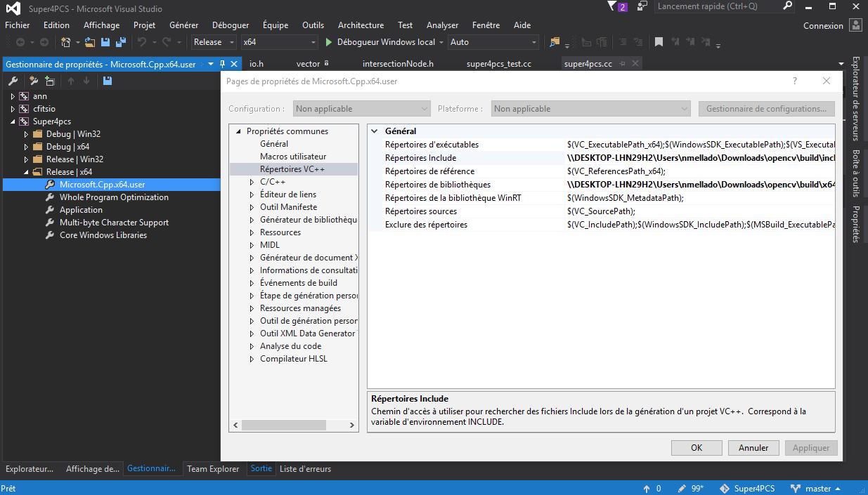The image size is (868, 495).
Task: Click the Super4PCS repository in status bar
Action: [x=748, y=488]
